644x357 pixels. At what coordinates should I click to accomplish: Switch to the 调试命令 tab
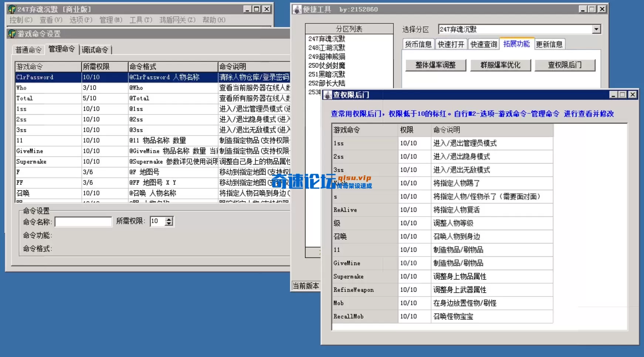click(95, 49)
